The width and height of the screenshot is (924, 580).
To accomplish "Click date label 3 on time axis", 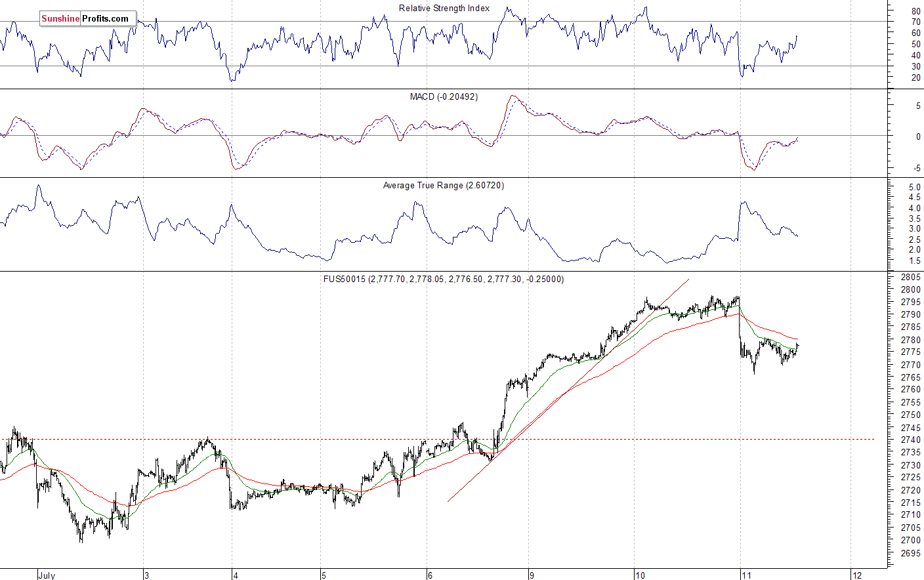I will pos(146,575).
